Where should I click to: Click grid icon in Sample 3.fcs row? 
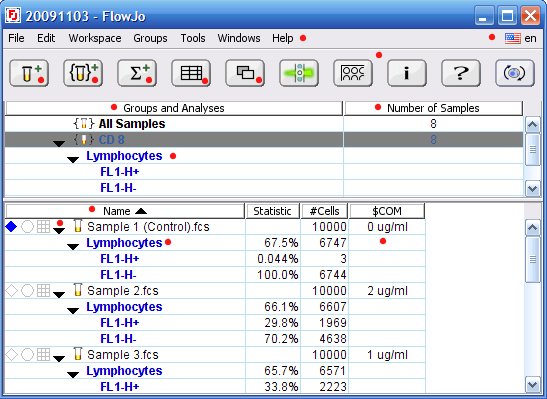(43, 354)
